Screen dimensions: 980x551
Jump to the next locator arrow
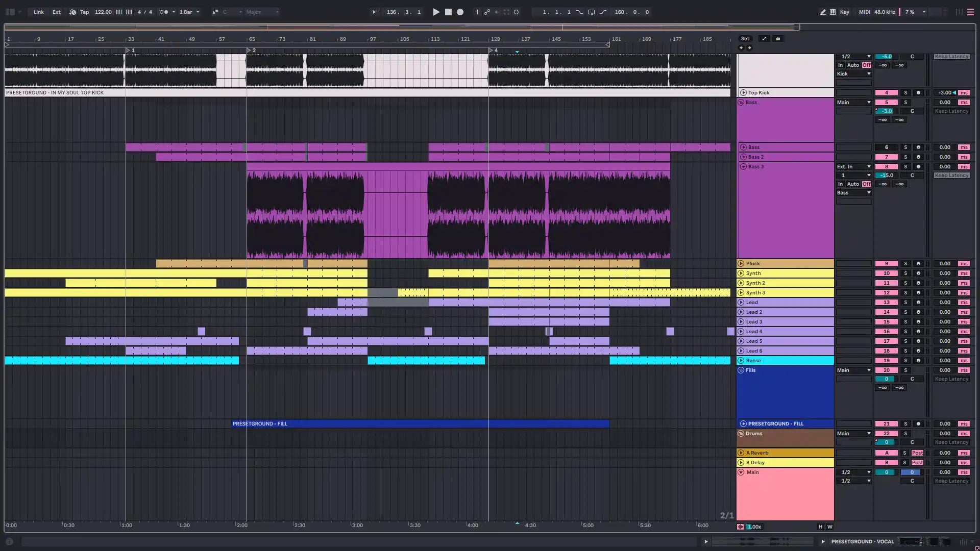(x=749, y=48)
